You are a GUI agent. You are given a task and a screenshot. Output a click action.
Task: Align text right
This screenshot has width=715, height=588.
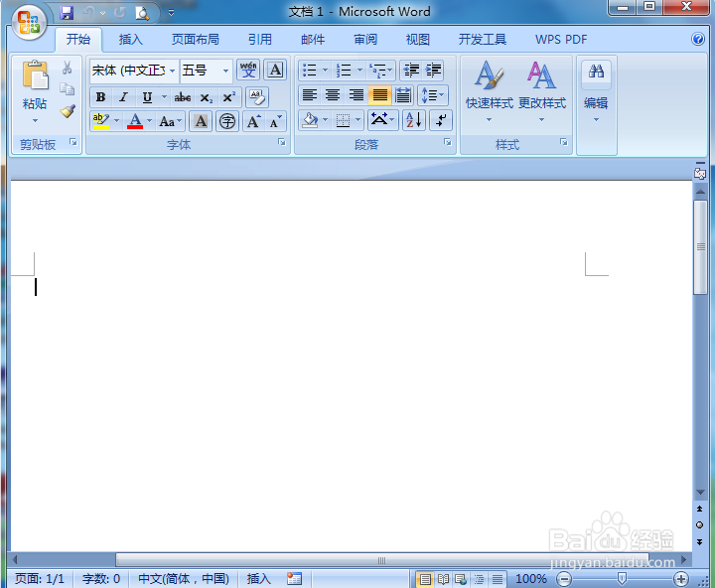tap(357, 95)
